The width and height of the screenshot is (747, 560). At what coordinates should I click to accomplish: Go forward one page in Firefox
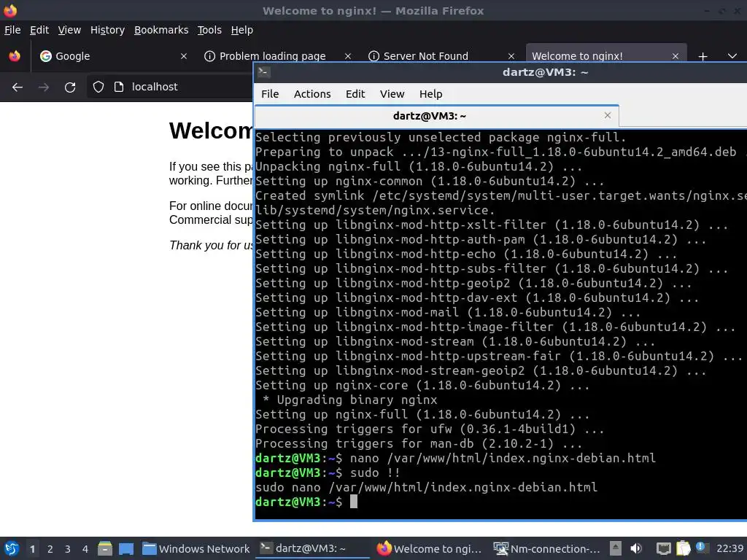[44, 87]
